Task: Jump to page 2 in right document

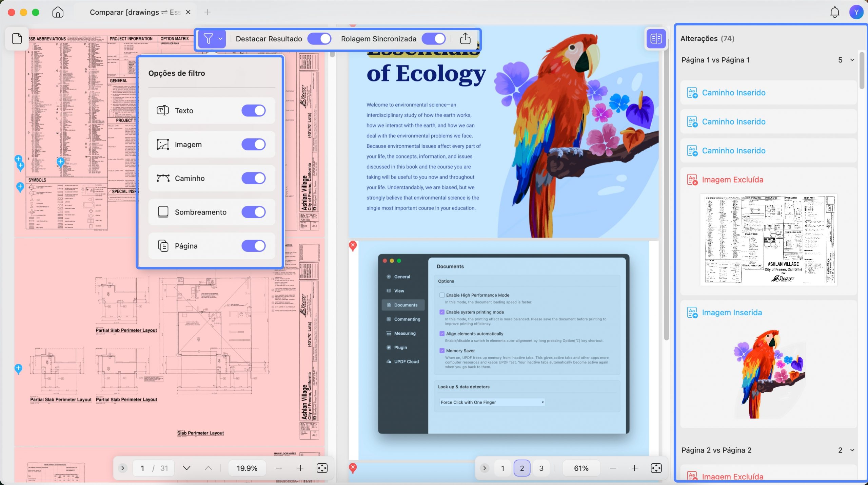Action: [x=522, y=468]
